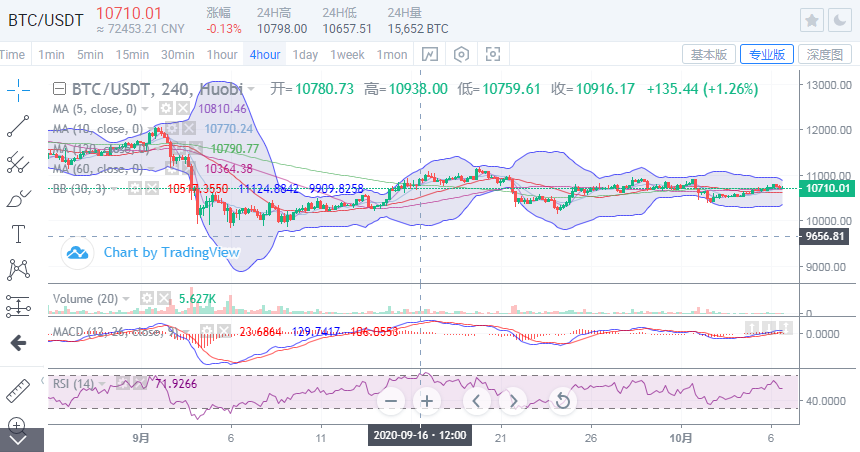Zoom out chart with minus button
The image size is (860, 452).
(x=391, y=401)
